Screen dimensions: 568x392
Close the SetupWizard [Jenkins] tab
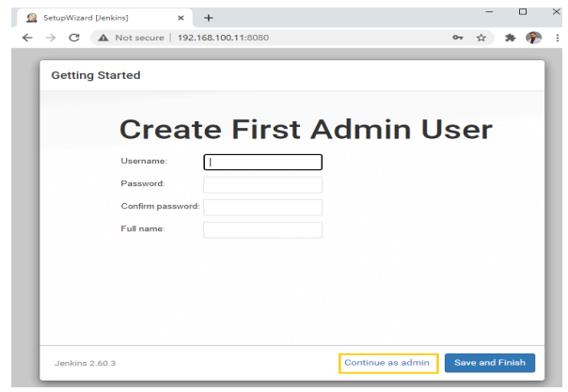[181, 18]
